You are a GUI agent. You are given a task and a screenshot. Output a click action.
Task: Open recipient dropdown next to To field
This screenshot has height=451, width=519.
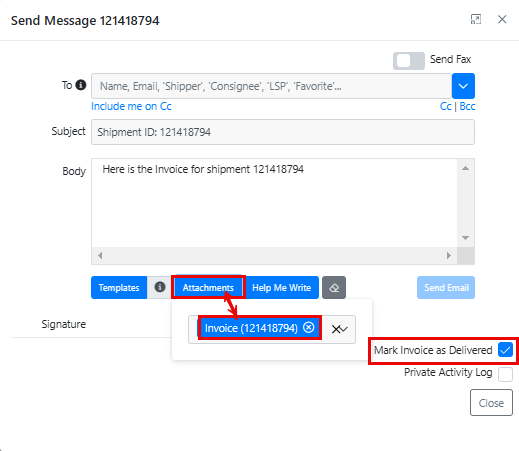463,86
